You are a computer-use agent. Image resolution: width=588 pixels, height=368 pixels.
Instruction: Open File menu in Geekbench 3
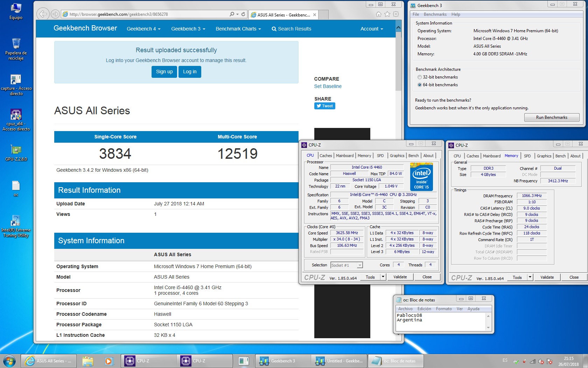(x=415, y=14)
